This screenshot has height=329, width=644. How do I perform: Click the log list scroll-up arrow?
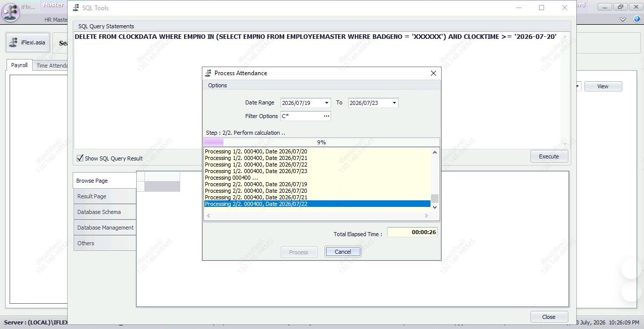click(435, 152)
